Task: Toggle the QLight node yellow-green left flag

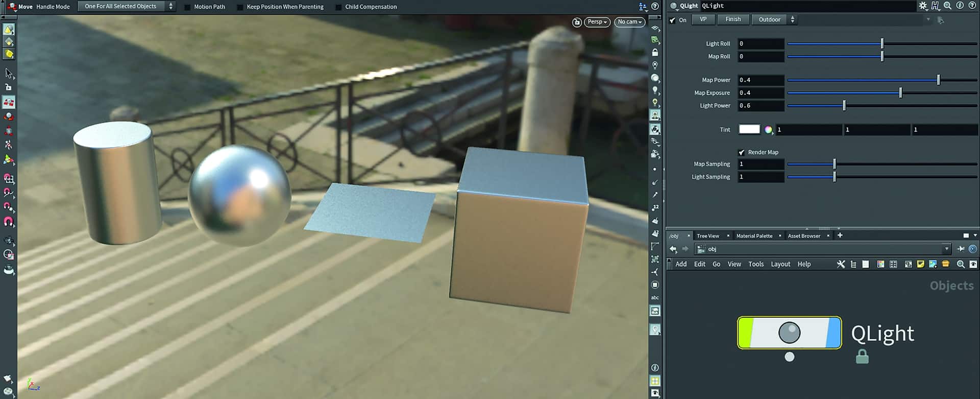Action: pos(745,333)
